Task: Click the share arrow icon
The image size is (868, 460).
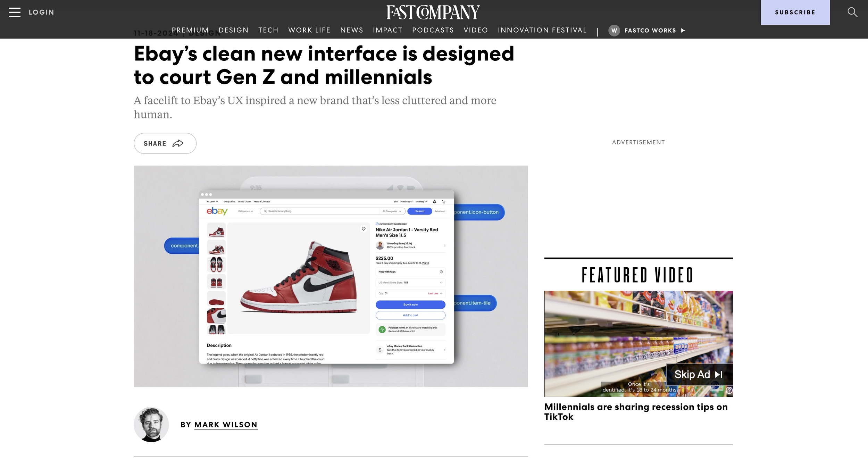Action: (178, 143)
